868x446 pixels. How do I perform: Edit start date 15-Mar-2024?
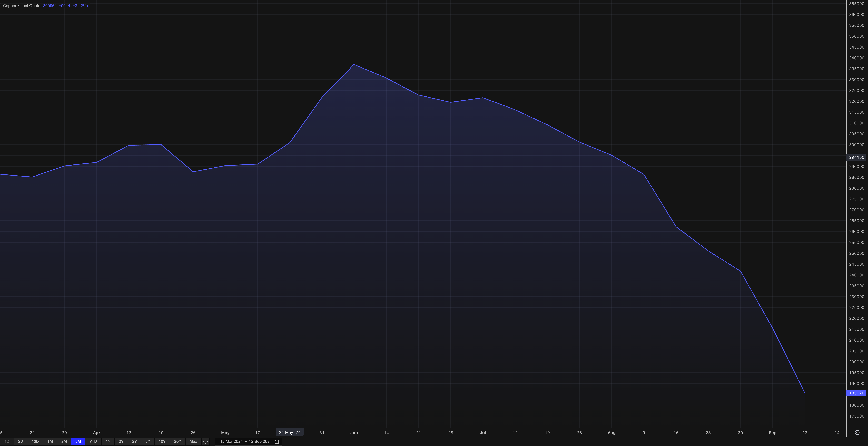tap(231, 442)
